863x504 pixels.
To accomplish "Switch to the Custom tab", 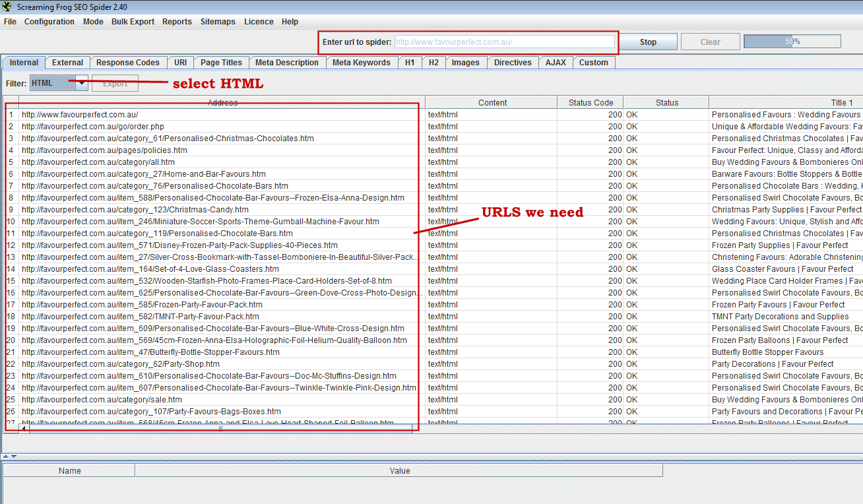I will [594, 63].
